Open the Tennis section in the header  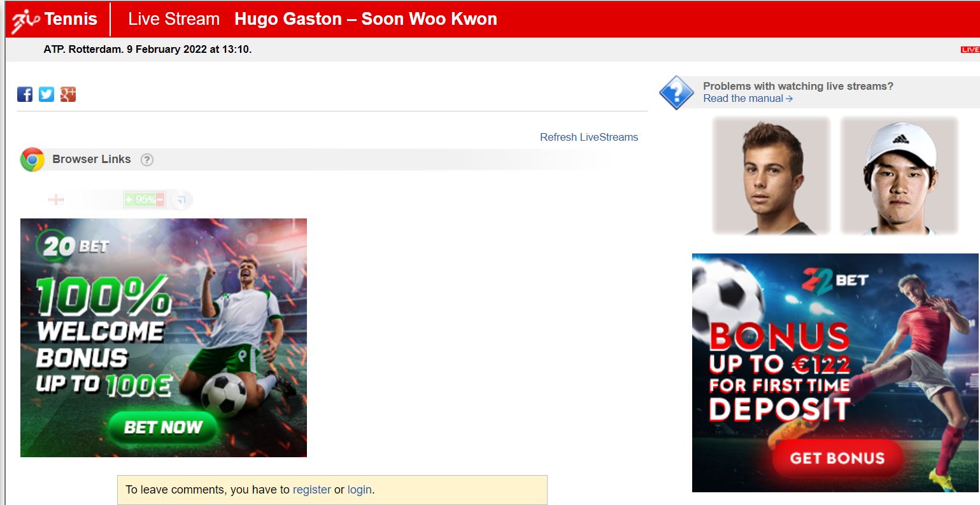(x=71, y=19)
